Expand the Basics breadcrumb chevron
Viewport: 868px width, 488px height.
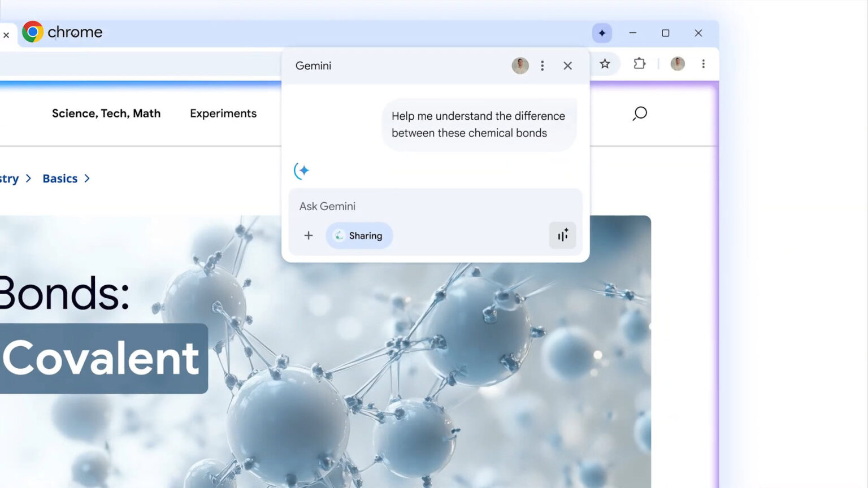(87, 178)
